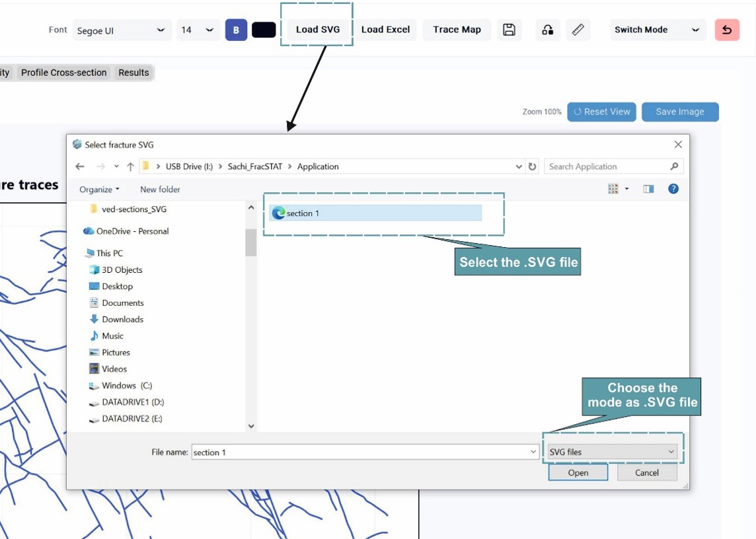Viewport: 756px width, 539px height.
Task: Click the dialog forward arrow
Action: tap(100, 166)
